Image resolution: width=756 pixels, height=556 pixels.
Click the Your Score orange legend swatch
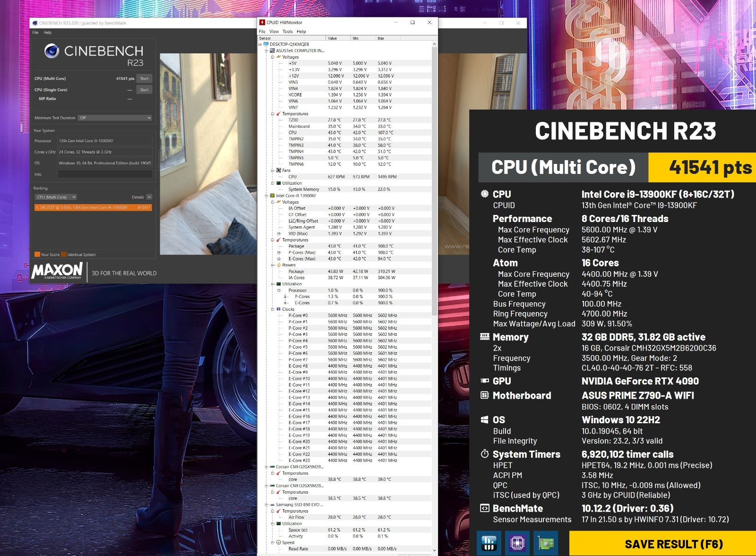(37, 254)
